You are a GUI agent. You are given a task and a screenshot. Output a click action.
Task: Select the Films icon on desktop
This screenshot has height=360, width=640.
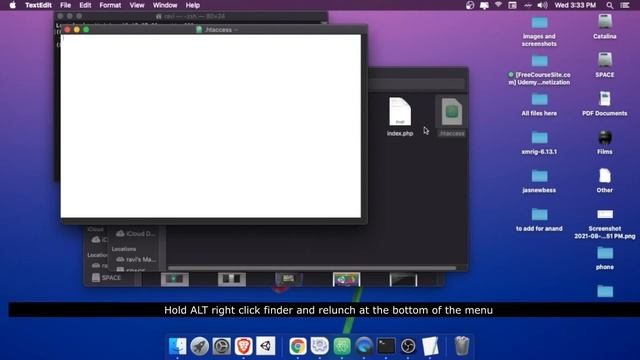[605, 142]
